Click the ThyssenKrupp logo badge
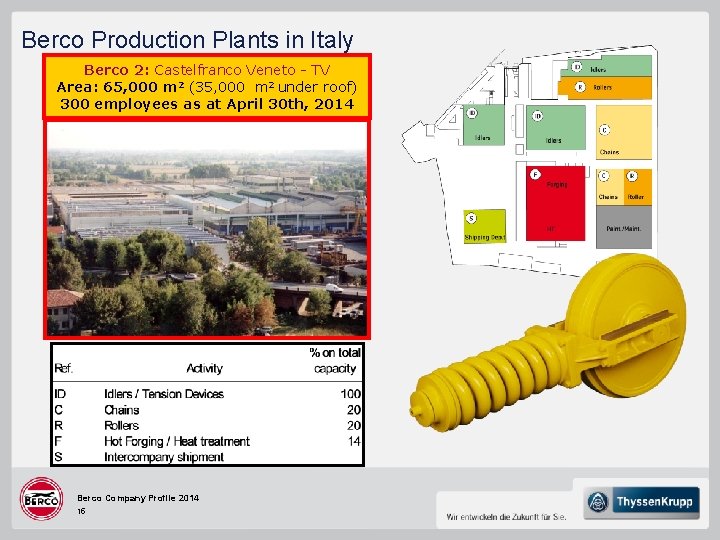The image size is (720, 540). click(x=641, y=502)
